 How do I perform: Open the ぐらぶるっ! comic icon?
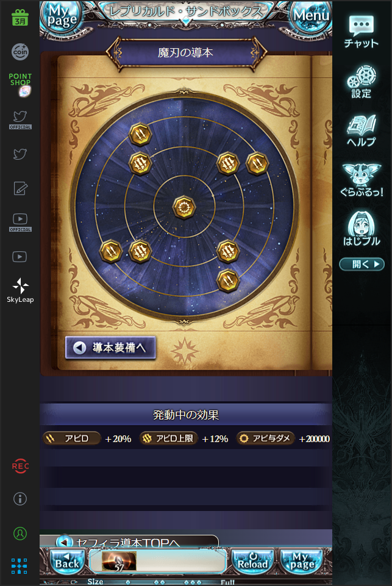(x=362, y=180)
